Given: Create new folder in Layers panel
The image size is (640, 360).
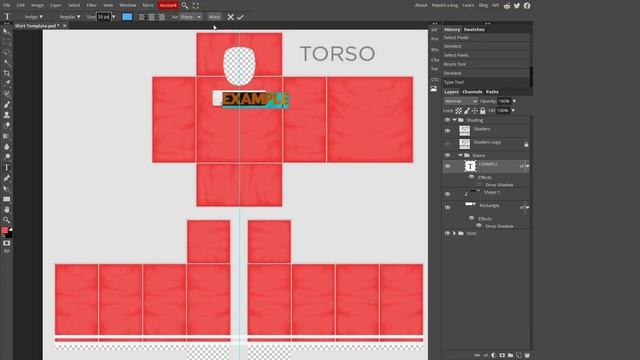Looking at the screenshot, I should pos(510,355).
